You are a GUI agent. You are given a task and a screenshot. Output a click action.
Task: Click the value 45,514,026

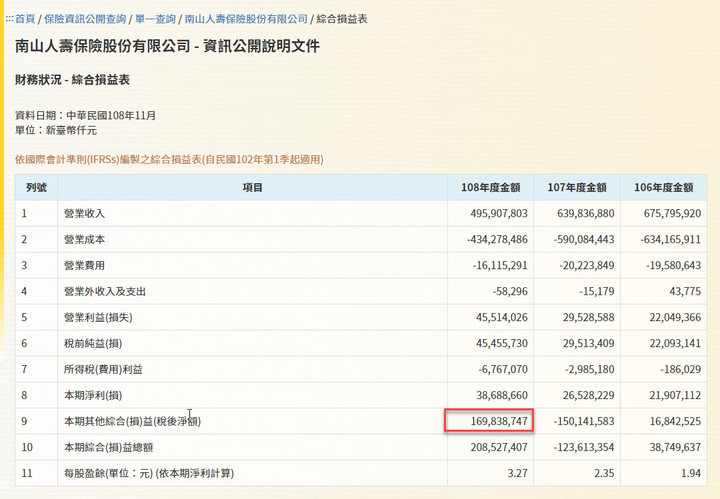(502, 317)
